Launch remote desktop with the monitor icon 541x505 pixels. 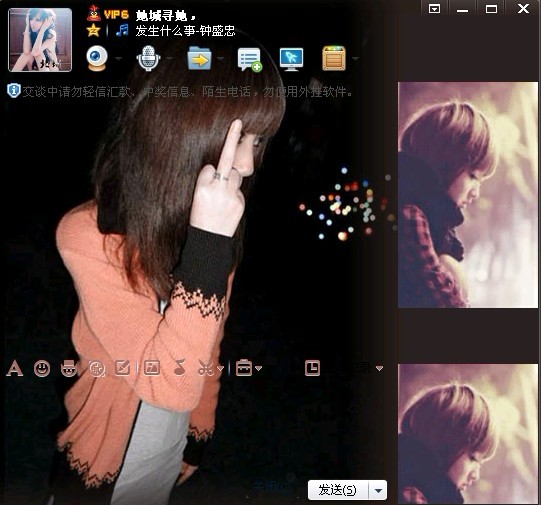click(x=292, y=59)
